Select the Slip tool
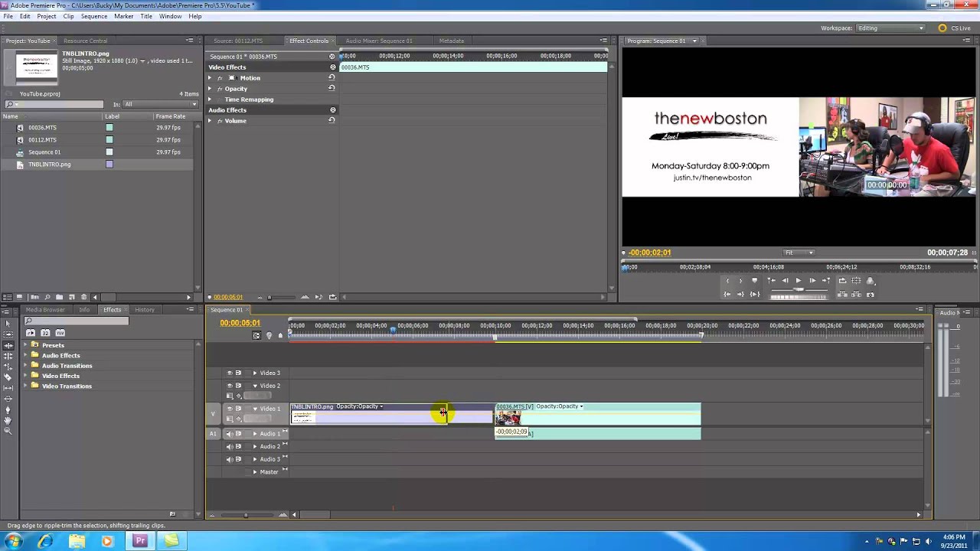This screenshot has width=980, height=551. coord(8,388)
